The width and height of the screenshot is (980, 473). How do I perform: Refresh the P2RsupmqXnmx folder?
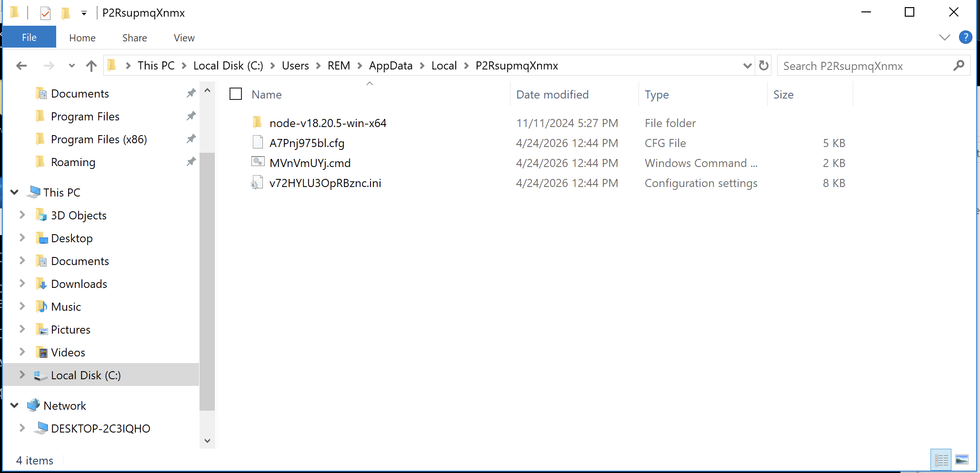[x=764, y=66]
